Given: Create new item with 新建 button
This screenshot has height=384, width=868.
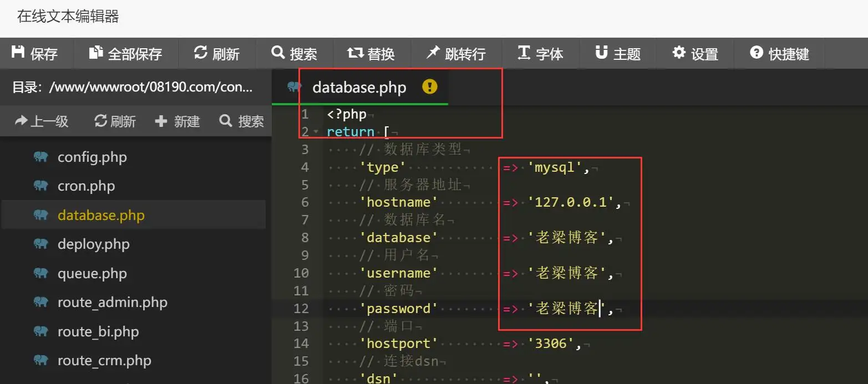Looking at the screenshot, I should click(177, 121).
